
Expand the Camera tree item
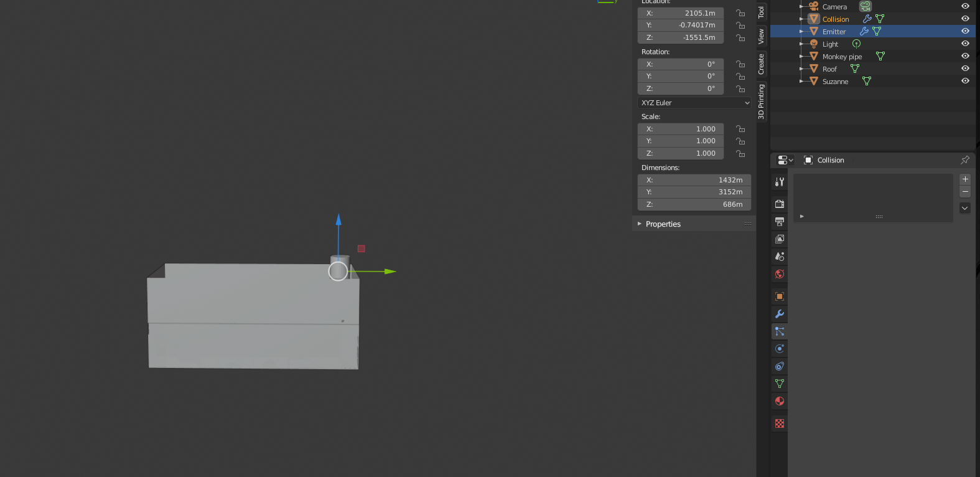coord(801,6)
